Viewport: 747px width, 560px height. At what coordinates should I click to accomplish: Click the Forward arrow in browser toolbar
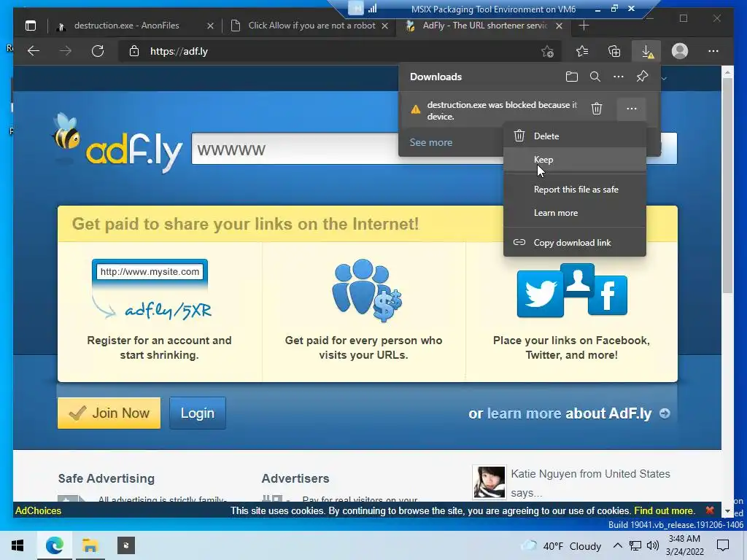pyautogui.click(x=66, y=51)
